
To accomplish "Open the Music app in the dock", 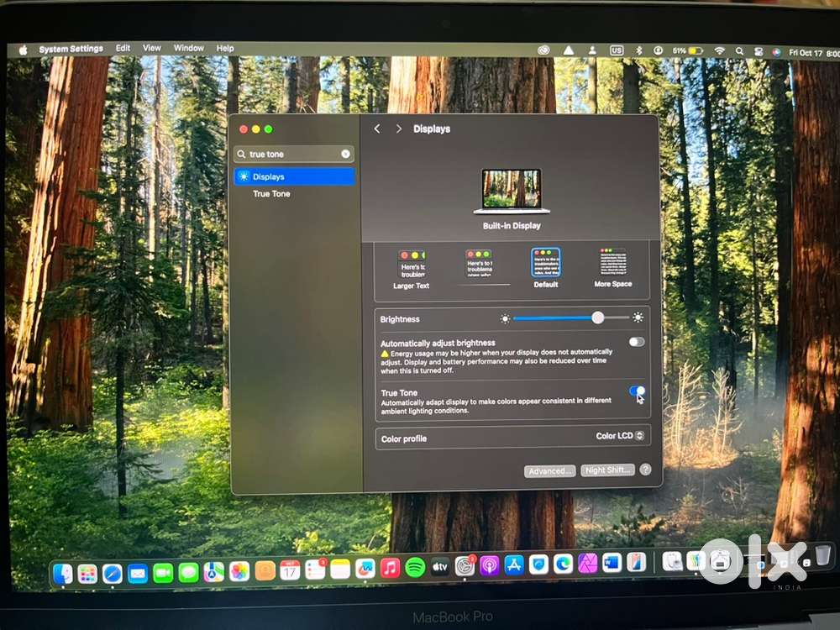I will (390, 569).
